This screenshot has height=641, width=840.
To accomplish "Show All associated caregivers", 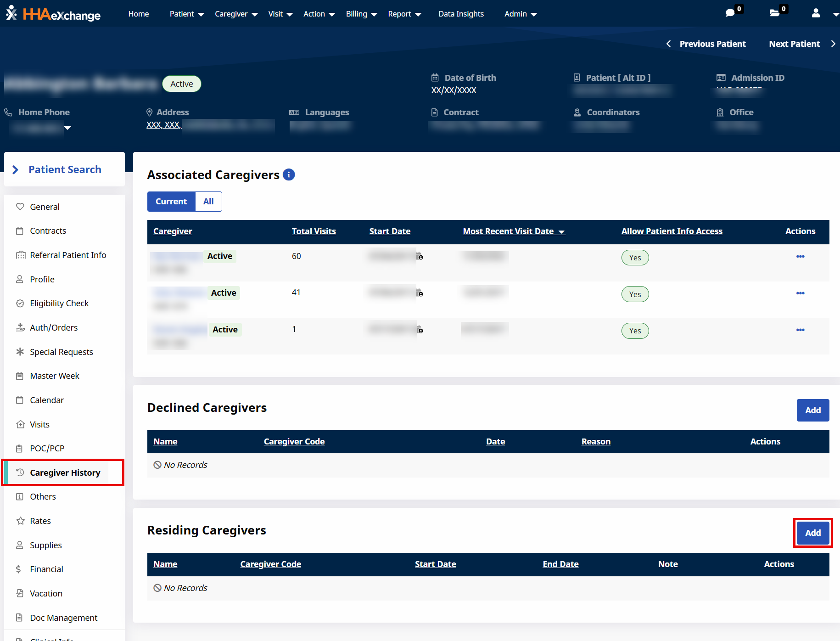I will (x=208, y=202).
